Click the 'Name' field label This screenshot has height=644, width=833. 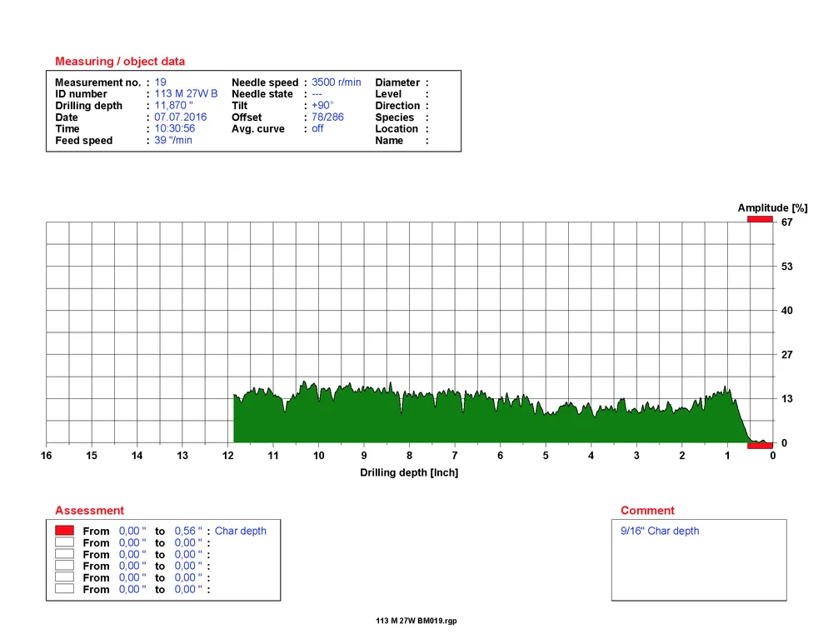(x=389, y=141)
